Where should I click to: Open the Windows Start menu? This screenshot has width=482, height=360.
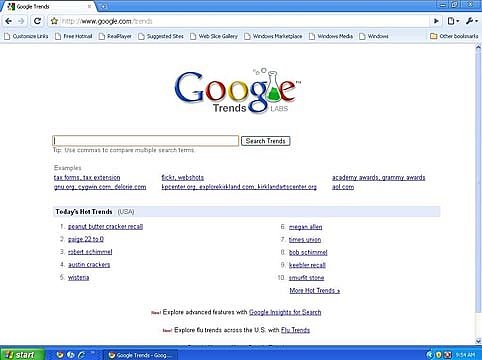coord(21,355)
